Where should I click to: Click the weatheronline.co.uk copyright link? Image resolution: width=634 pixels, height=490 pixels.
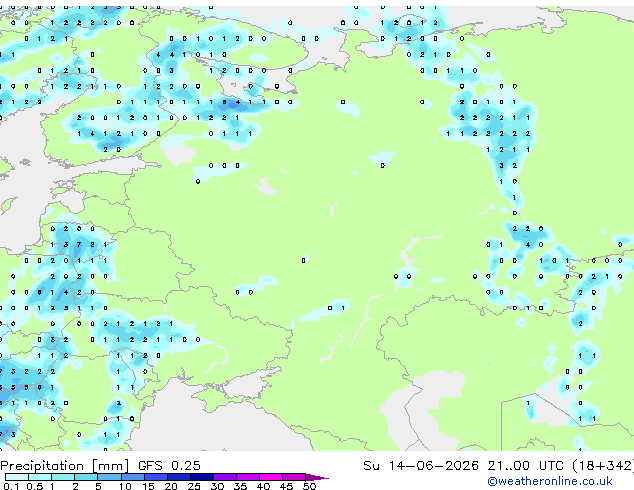pos(549,481)
